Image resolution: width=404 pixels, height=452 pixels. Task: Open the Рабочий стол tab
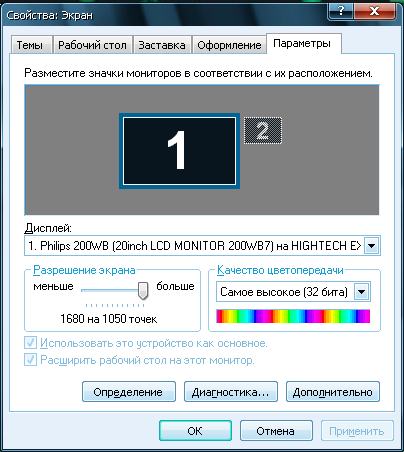click(x=92, y=45)
